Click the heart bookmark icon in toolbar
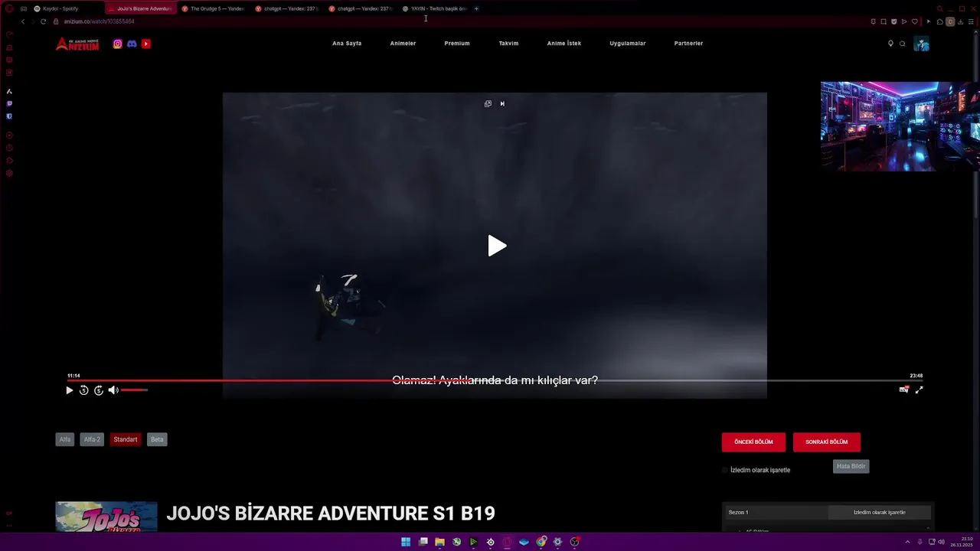The height and width of the screenshot is (551, 980). [x=913, y=21]
